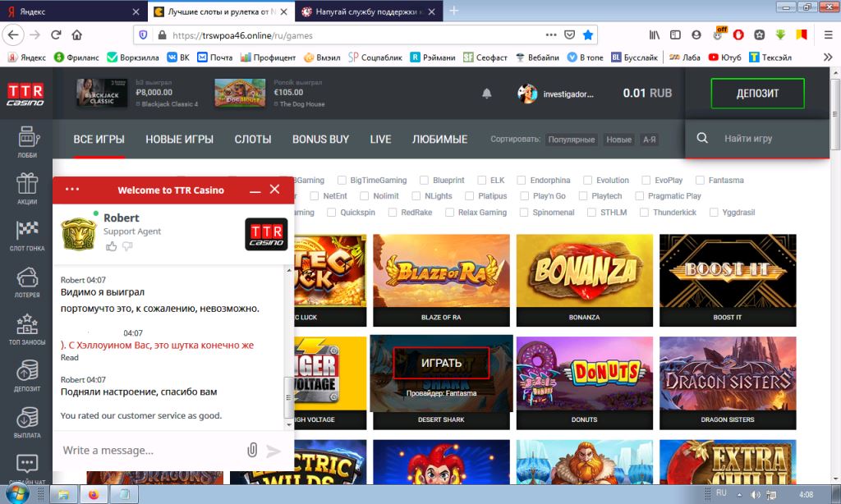Minimize the Welcome to TTR Casino chat
The image size is (841, 504).
point(255,190)
